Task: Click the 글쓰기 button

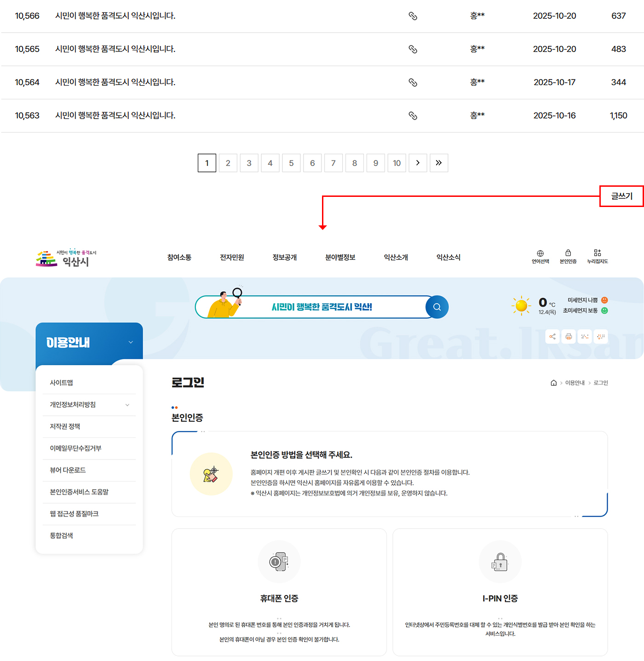Action: click(621, 197)
